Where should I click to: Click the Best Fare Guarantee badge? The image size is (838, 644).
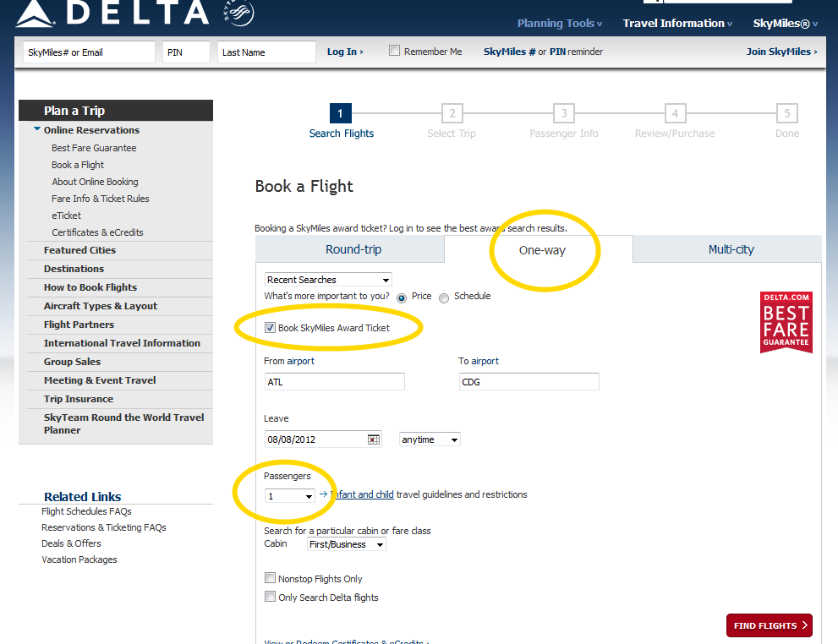tap(786, 322)
